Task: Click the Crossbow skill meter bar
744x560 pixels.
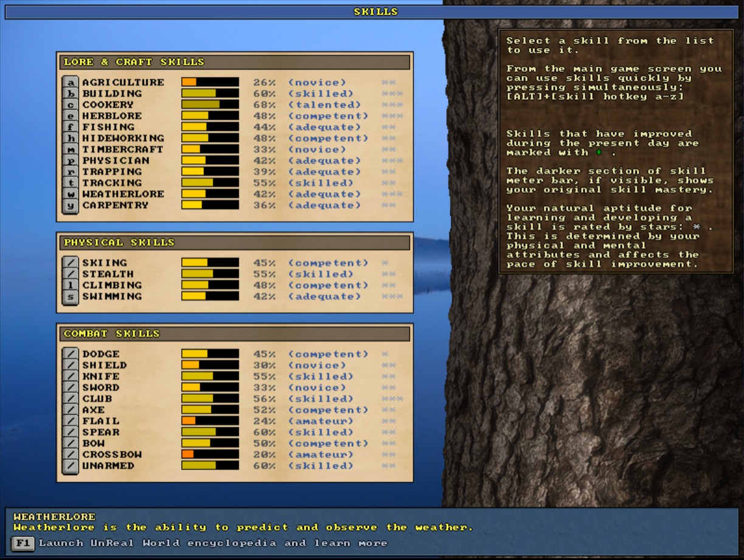Action: [210, 454]
